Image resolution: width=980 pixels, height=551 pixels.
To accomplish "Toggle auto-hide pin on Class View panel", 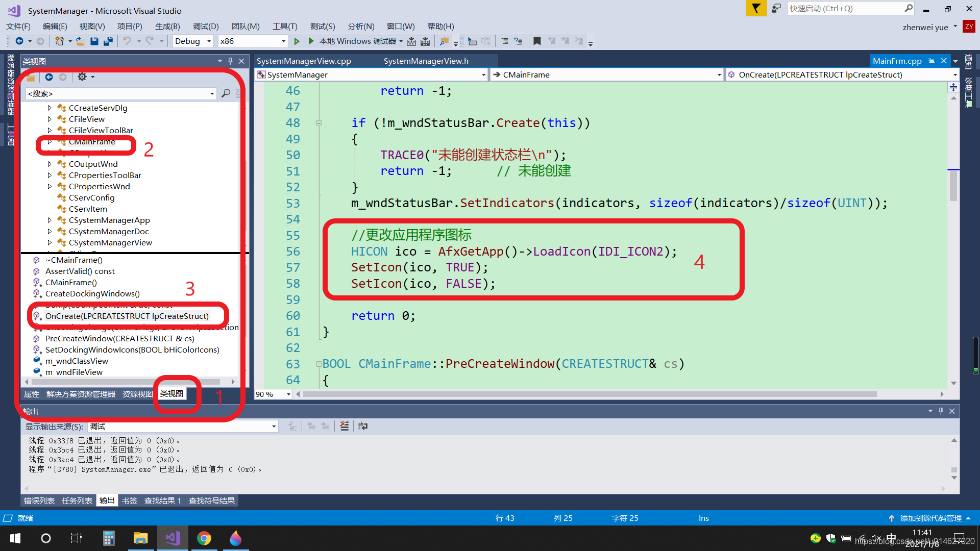I will click(230, 61).
